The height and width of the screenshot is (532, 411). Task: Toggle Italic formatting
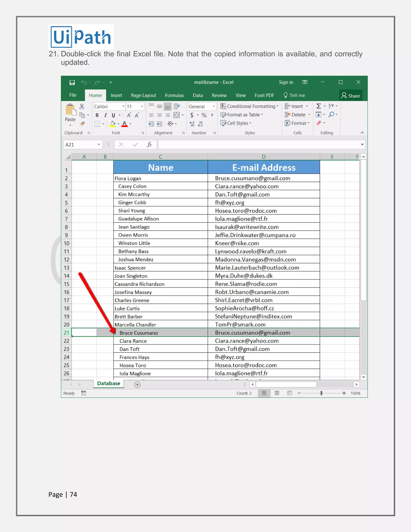[x=105, y=115]
